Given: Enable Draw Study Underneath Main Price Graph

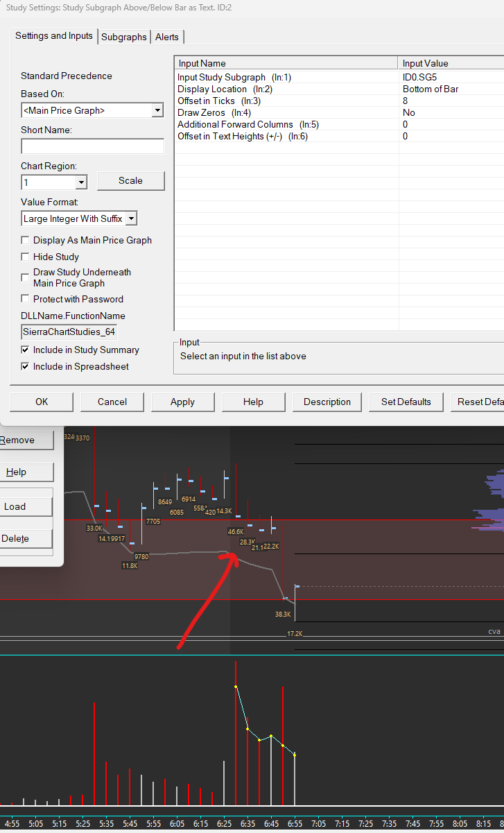Looking at the screenshot, I should pos(26,277).
